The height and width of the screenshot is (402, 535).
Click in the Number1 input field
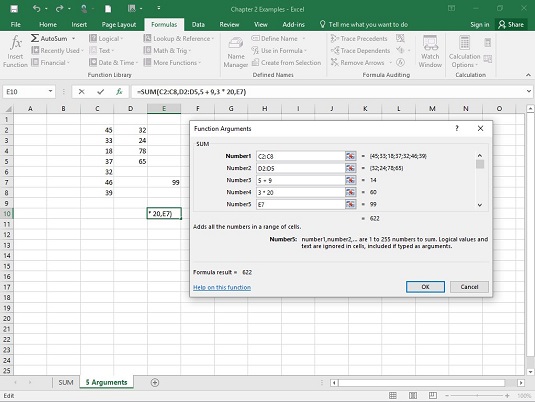pyautogui.click(x=300, y=156)
